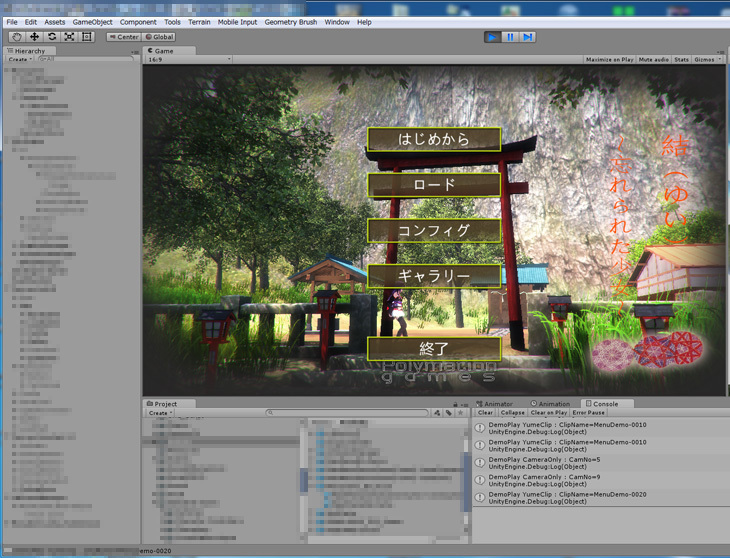This screenshot has height=558, width=730.
Task: Toggle the Stats overlay
Action: 681,60
